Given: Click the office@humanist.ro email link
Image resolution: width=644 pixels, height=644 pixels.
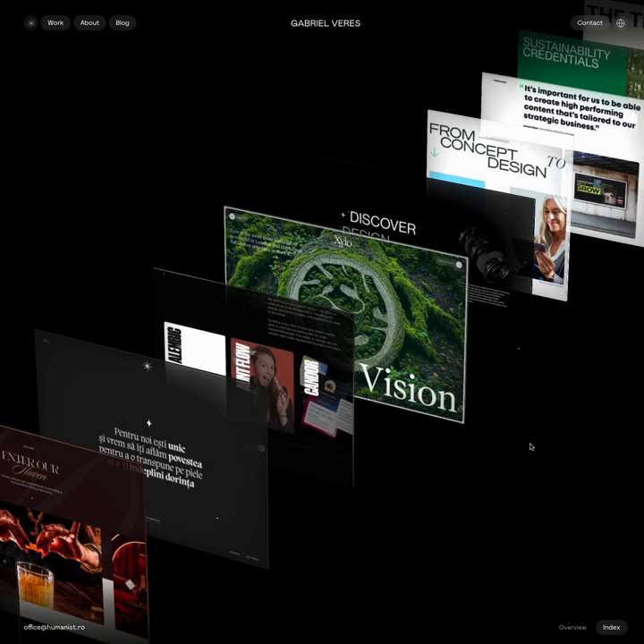Looking at the screenshot, I should tap(54, 627).
